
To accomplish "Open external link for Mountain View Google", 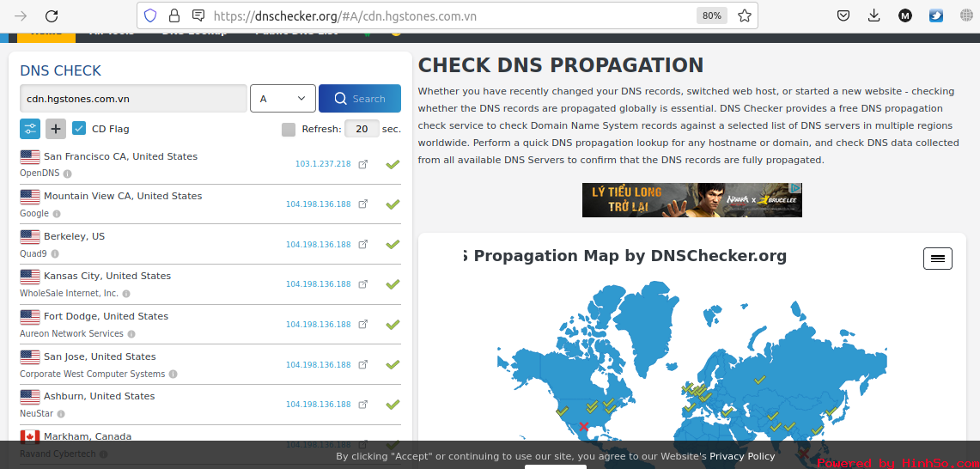I will click(362, 204).
